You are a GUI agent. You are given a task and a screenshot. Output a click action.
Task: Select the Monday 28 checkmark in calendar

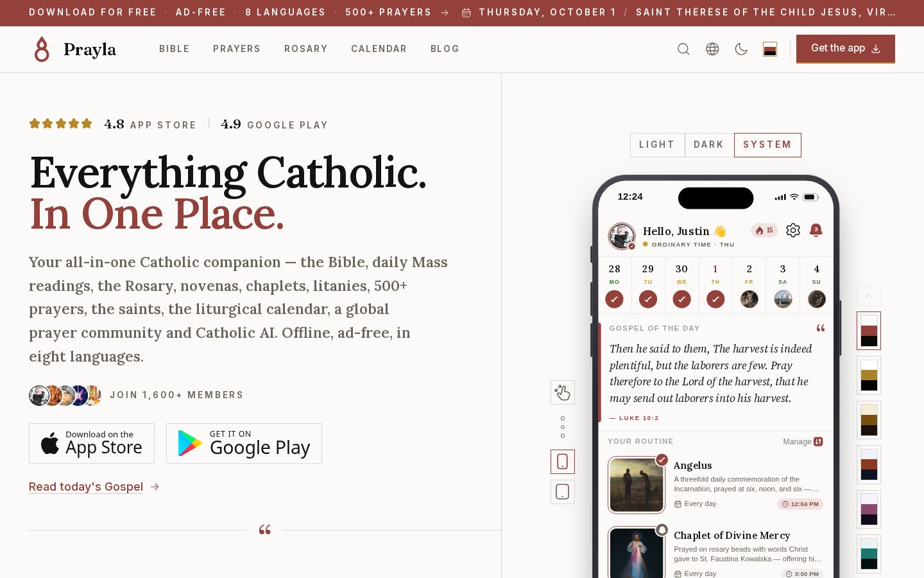[614, 299]
